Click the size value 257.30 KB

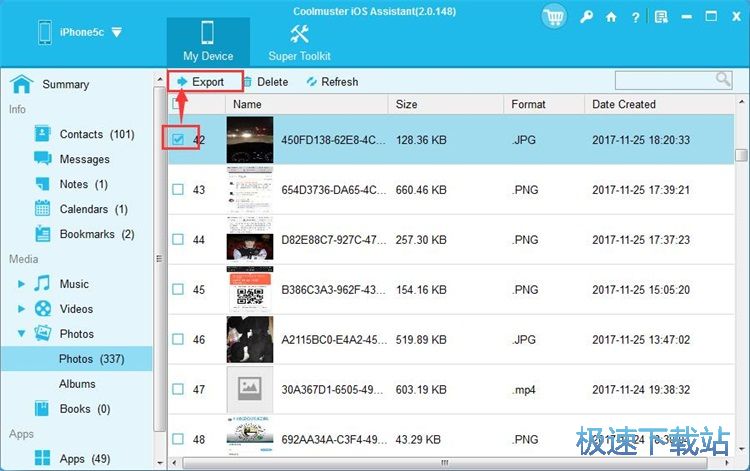click(421, 240)
